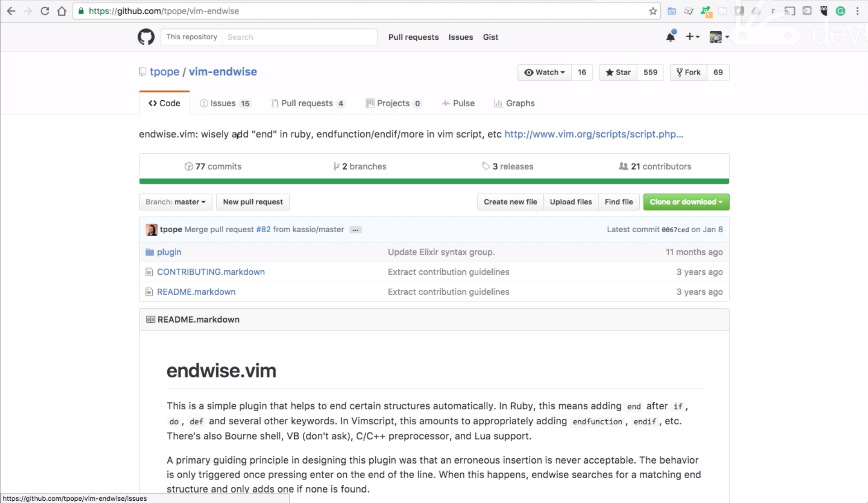The width and height of the screenshot is (868, 503).
Task: Open the user avatar menu
Action: coord(719,37)
